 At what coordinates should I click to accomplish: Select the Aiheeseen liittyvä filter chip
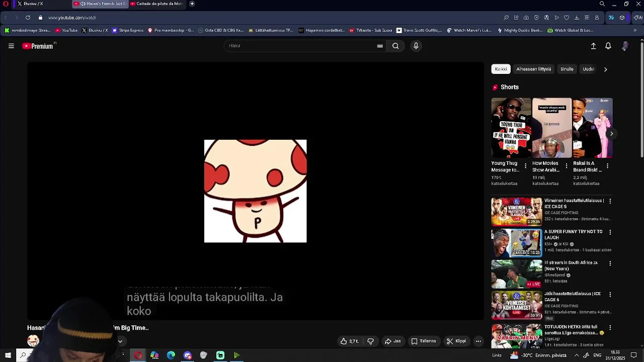(x=534, y=69)
